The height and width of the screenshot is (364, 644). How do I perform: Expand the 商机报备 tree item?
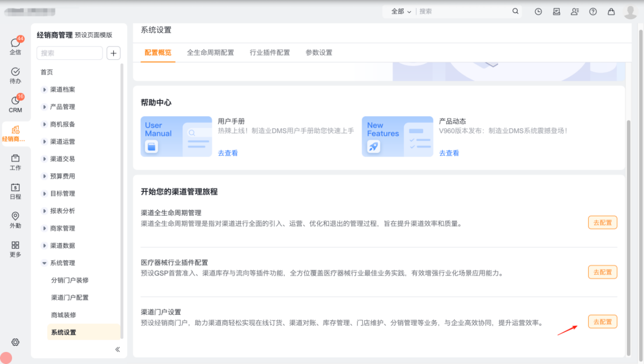44,124
